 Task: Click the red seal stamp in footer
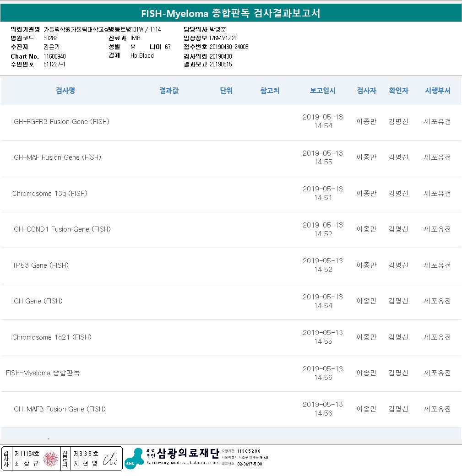pos(51,459)
